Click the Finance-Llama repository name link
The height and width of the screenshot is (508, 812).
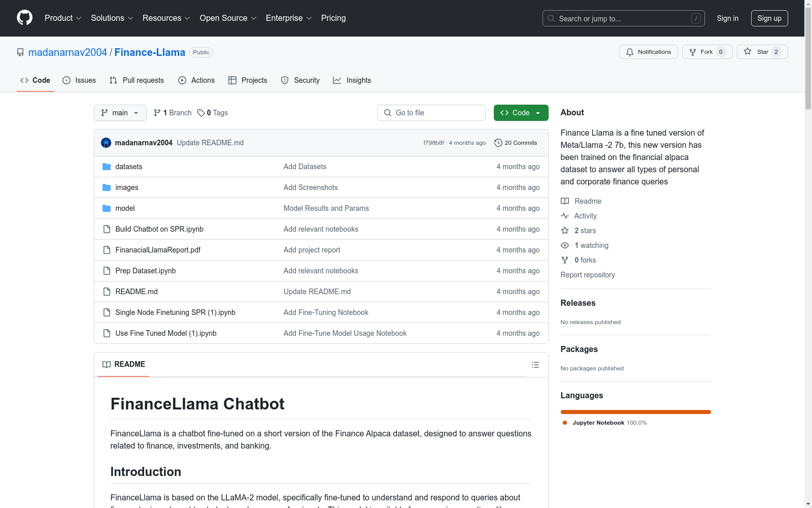150,52
